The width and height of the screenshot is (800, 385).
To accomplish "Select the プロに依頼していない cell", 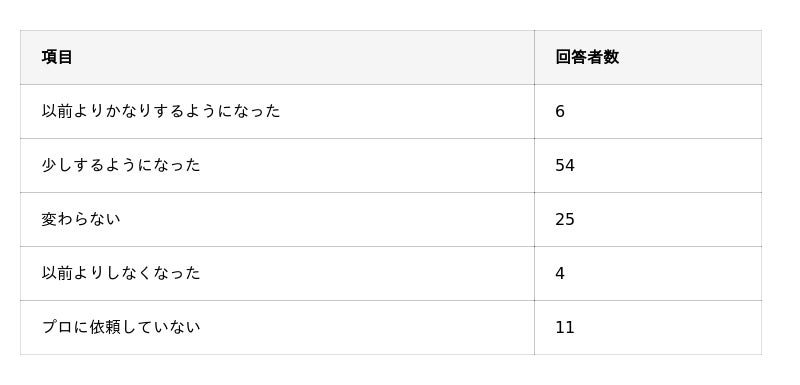I will coord(277,327).
